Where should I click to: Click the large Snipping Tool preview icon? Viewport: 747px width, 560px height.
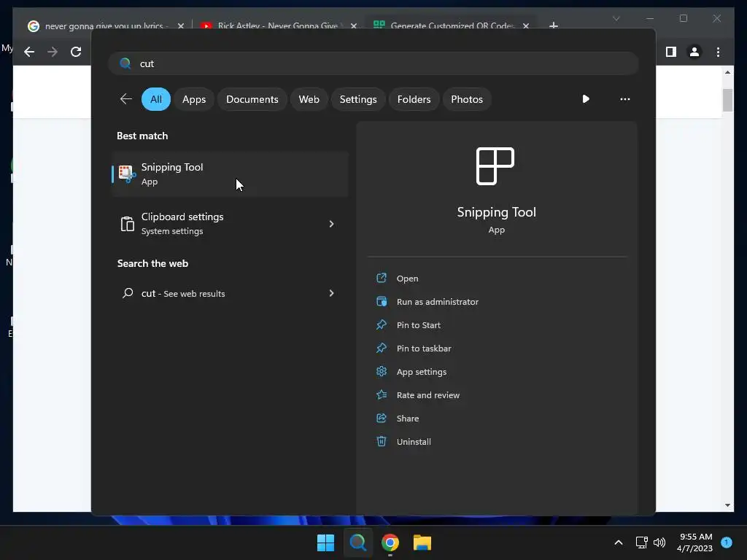tap(495, 166)
